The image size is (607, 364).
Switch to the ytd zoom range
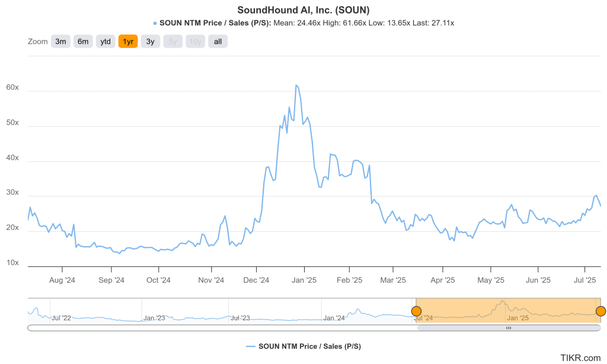pyautogui.click(x=105, y=41)
